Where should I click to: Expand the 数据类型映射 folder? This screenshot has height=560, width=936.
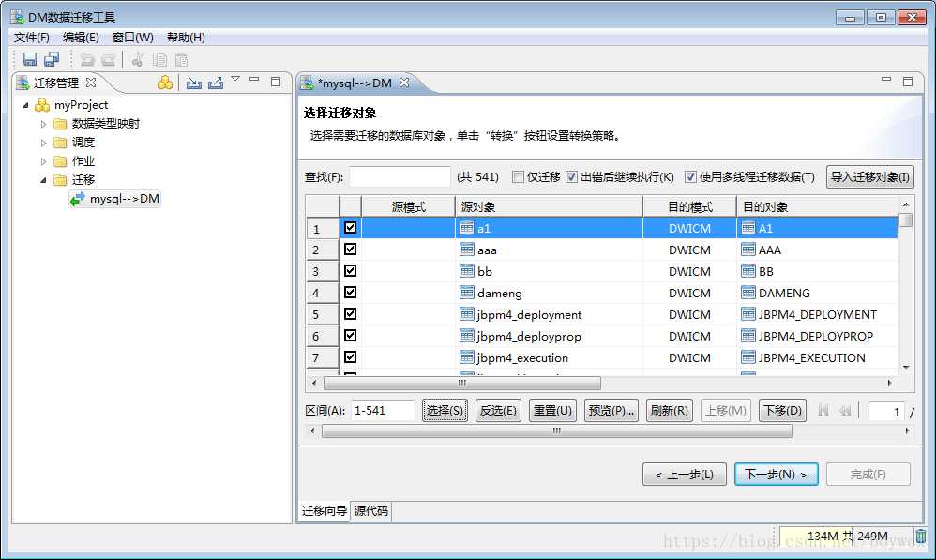(x=43, y=124)
